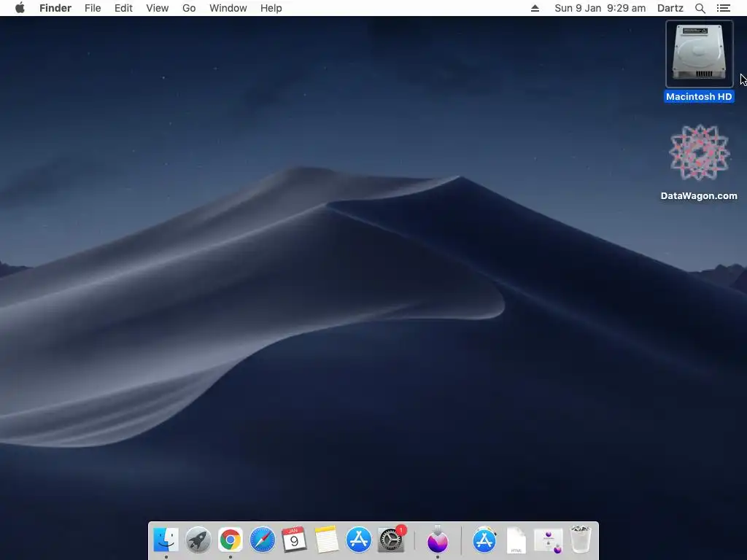Click the date and time Sun 9 Jan
The width and height of the screenshot is (747, 560).
(x=600, y=8)
